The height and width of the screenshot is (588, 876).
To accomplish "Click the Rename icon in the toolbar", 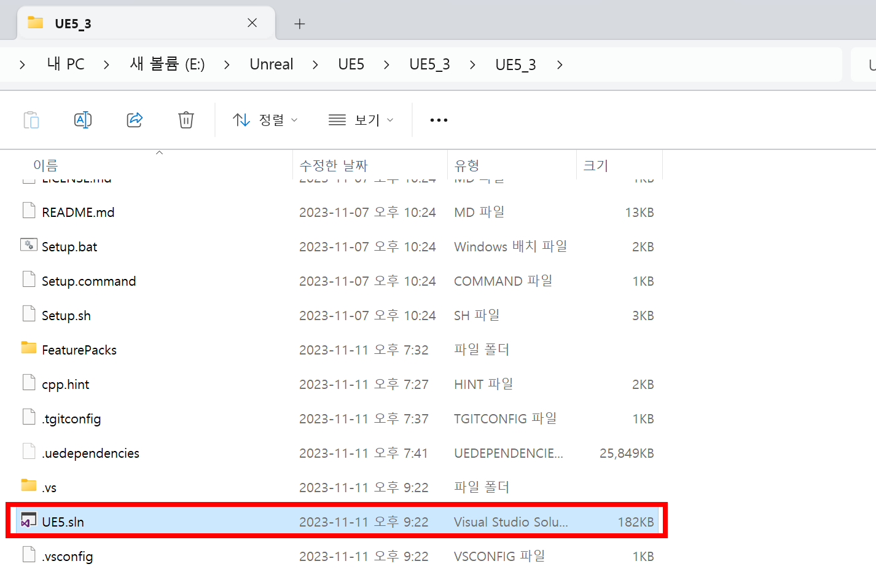I will 83,120.
